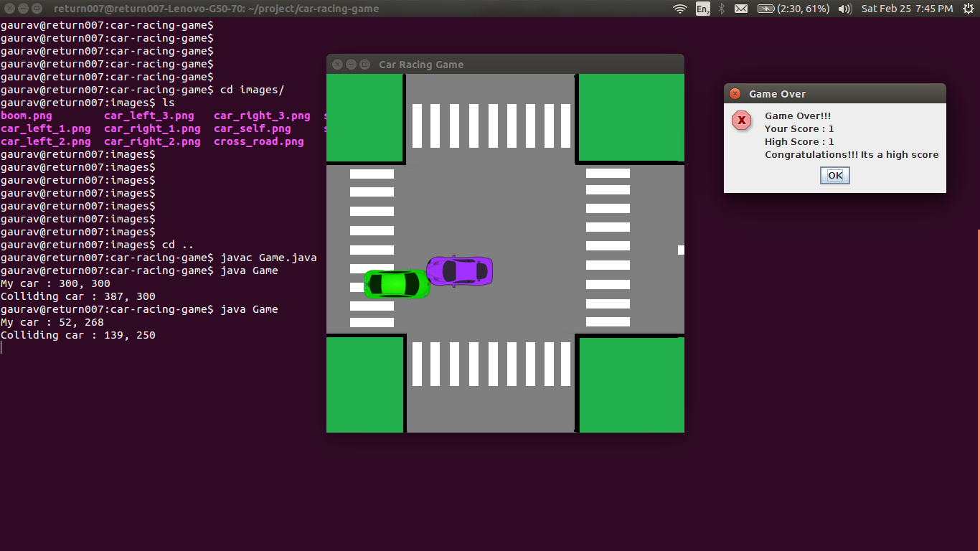Click 'My car : 52, 268' output line
Viewport: 980px width, 551px height.
[52, 322]
